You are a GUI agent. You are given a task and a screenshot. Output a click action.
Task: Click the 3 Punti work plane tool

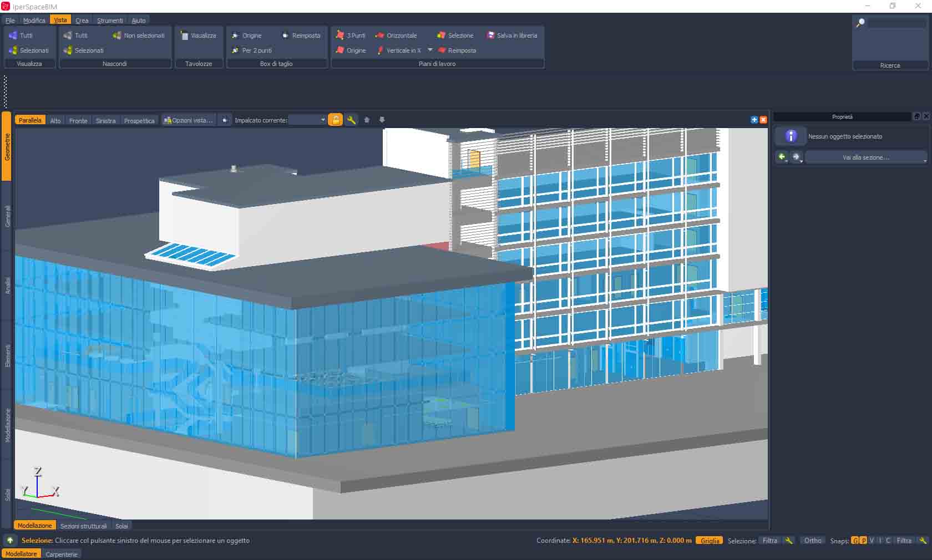pos(351,35)
